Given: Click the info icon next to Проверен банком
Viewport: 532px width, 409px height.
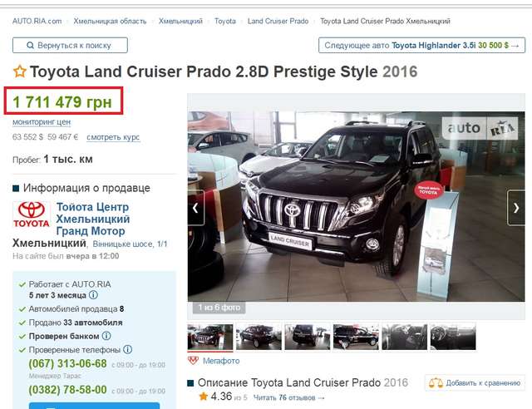Looking at the screenshot, I should coord(106,336).
